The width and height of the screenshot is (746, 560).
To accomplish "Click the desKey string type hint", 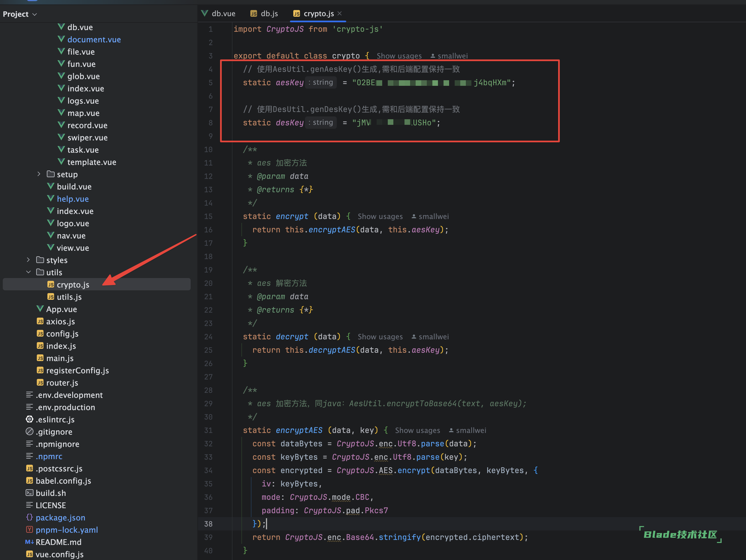I will coord(321,122).
